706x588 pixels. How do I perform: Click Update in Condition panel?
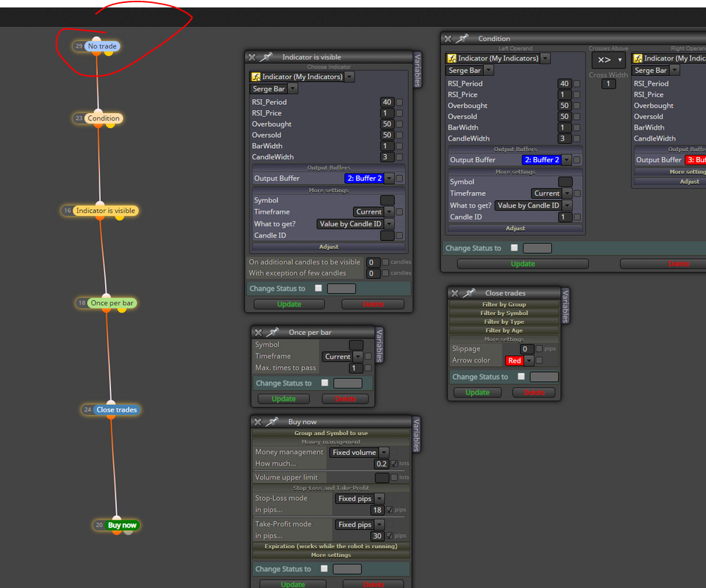pyautogui.click(x=523, y=263)
